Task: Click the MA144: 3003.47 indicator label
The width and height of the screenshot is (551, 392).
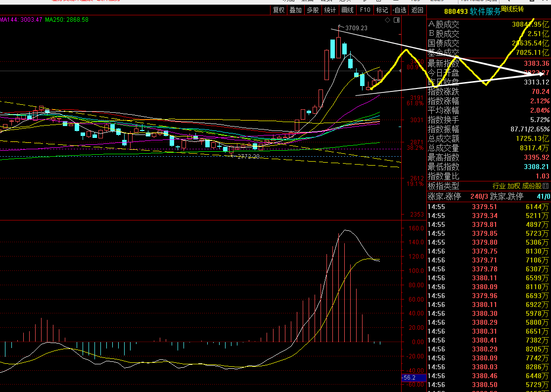Action: tap(21, 20)
